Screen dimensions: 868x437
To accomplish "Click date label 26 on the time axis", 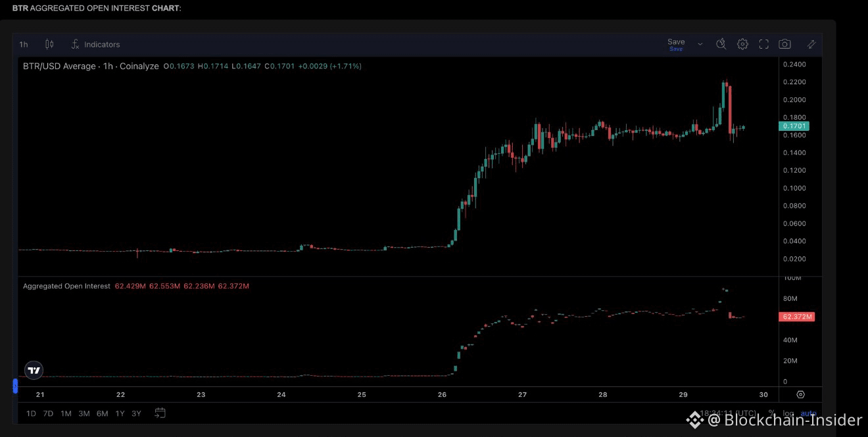I will coord(442,395).
